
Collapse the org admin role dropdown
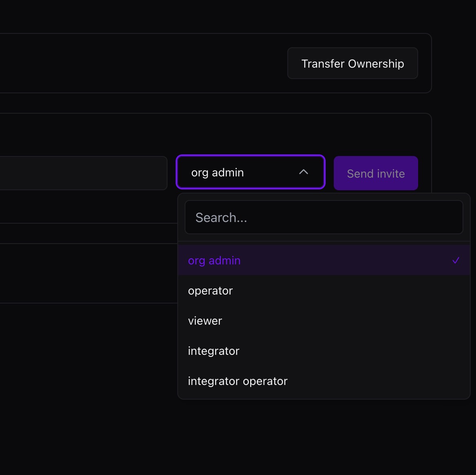coord(251,172)
